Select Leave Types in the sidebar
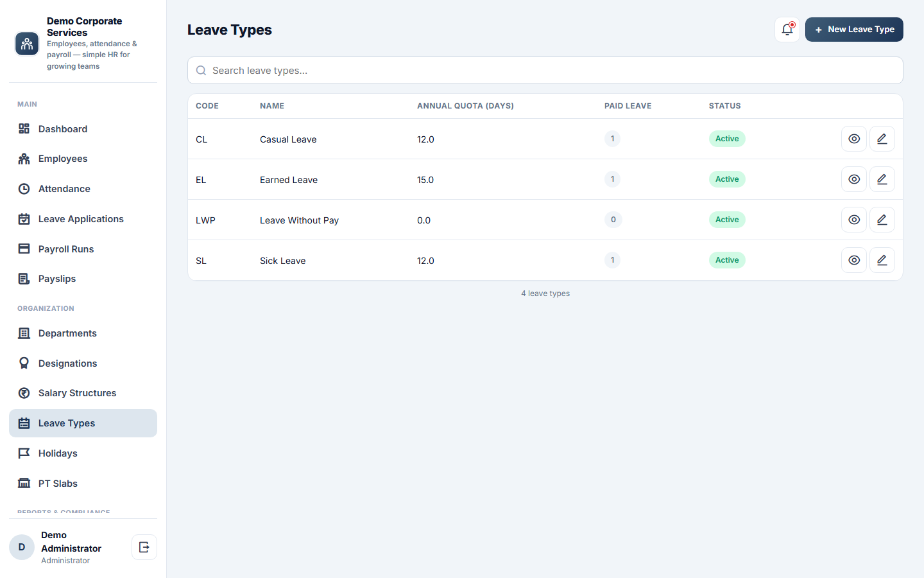Viewport: 924px width, 578px height. 83,423
